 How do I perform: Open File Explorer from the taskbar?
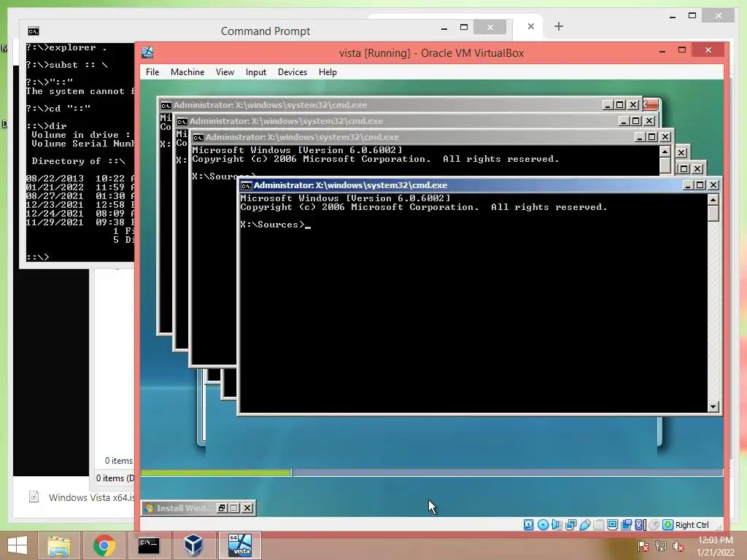pyautogui.click(x=59, y=545)
